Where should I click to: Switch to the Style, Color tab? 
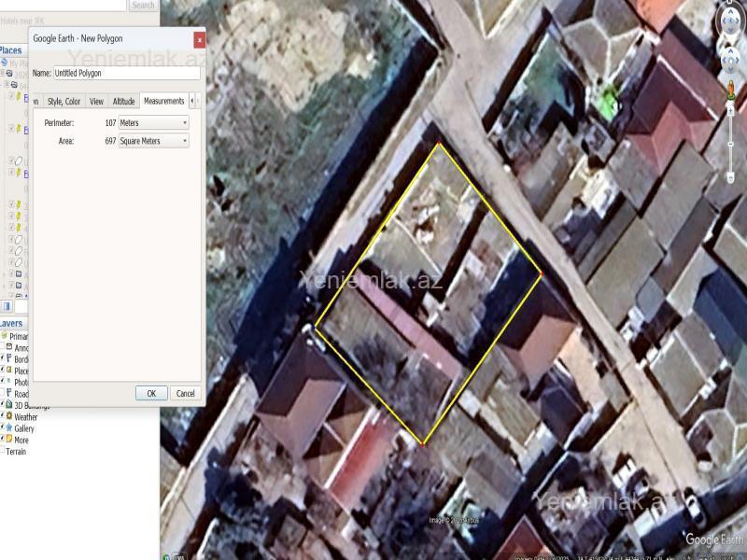(64, 101)
